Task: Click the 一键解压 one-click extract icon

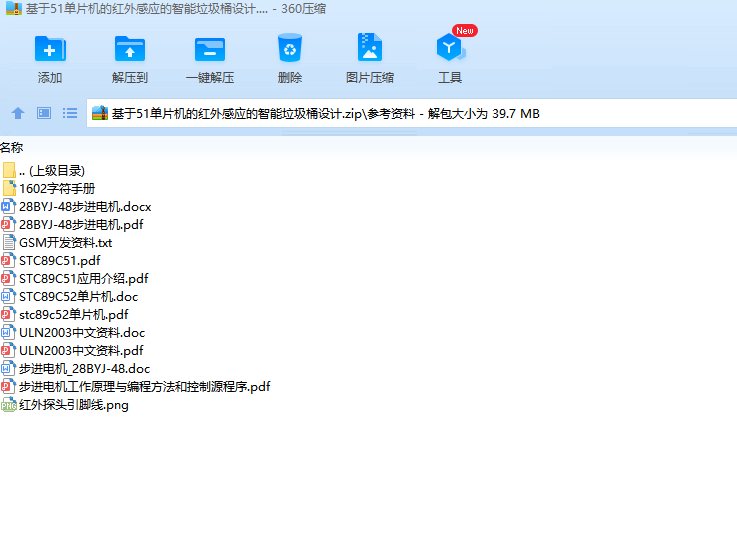Action: point(210,49)
